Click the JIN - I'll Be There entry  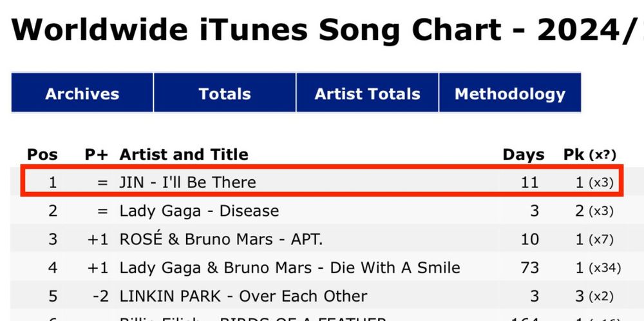tap(187, 182)
